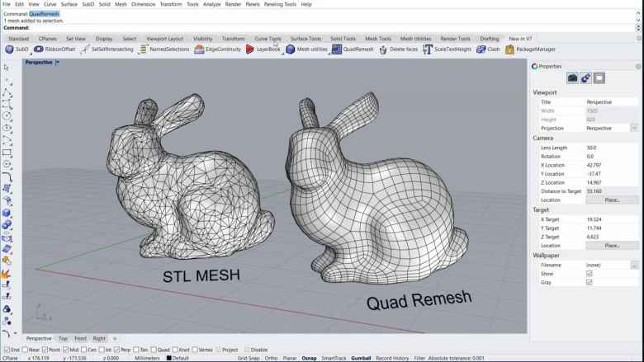644x362 pixels.
Task: Click the ScaleTextHeight tool icon
Action: 427,49
